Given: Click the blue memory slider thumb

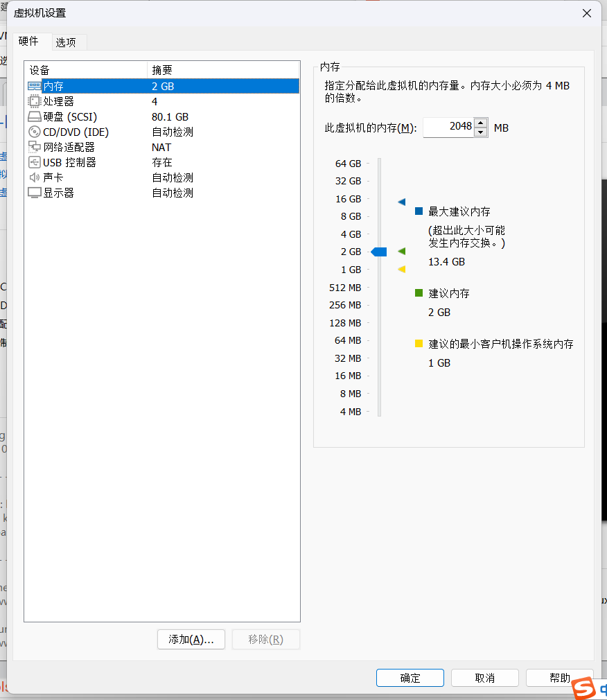Looking at the screenshot, I should (x=379, y=252).
